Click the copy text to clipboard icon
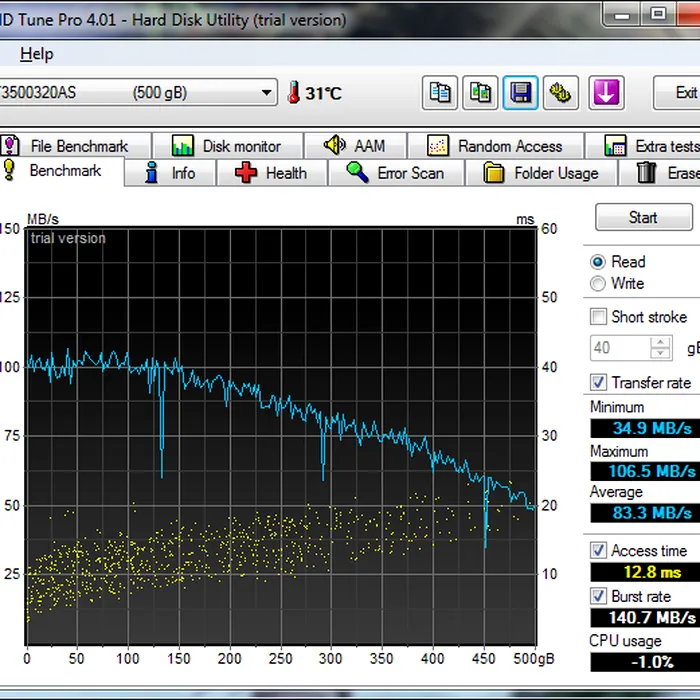Viewport: 700px width, 700px height. coord(440,93)
